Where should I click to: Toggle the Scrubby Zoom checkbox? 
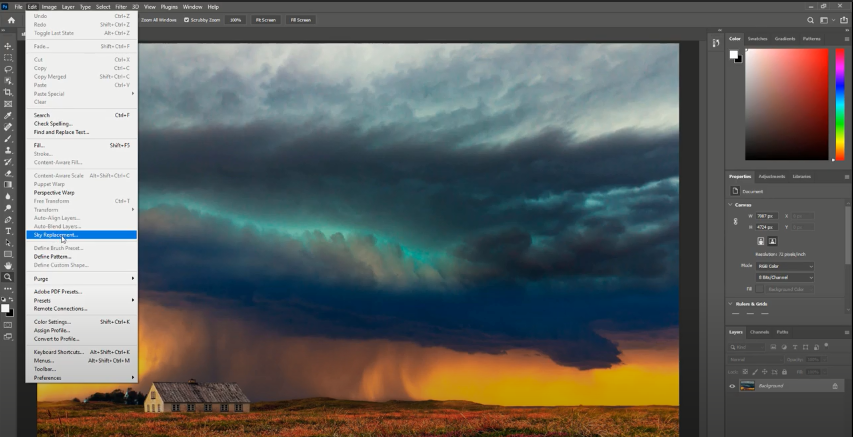point(186,20)
